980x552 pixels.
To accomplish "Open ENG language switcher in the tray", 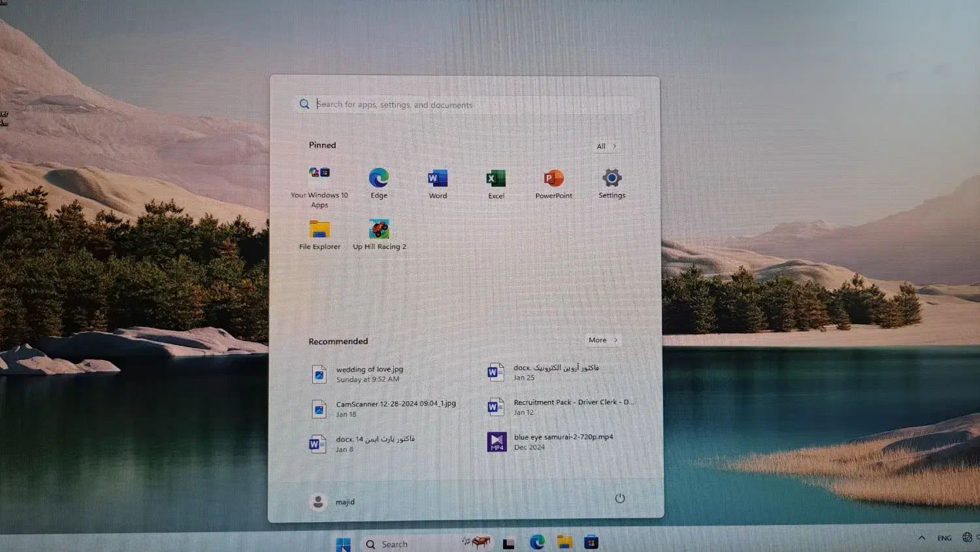I will coord(944,538).
